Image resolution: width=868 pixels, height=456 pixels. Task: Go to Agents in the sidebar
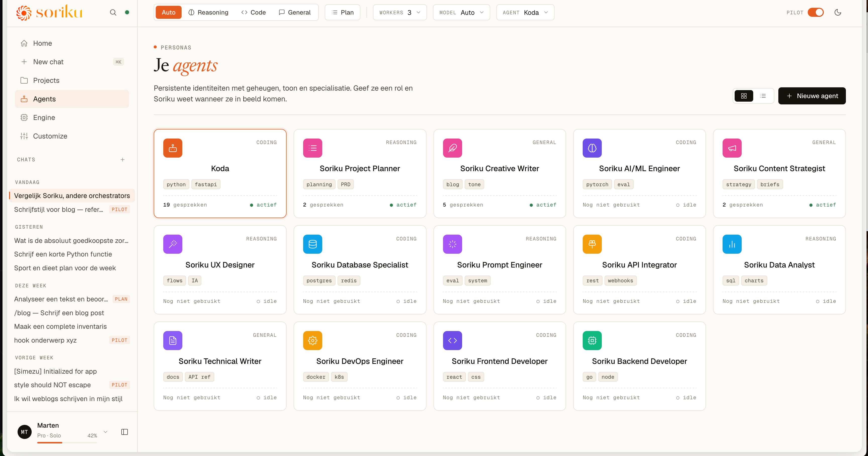pos(72,99)
